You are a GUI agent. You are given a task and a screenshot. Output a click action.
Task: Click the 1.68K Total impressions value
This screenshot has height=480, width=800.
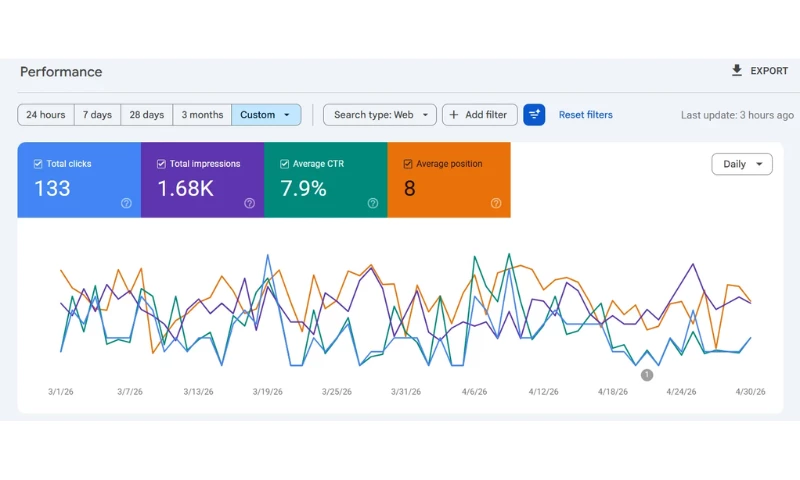tap(185, 189)
